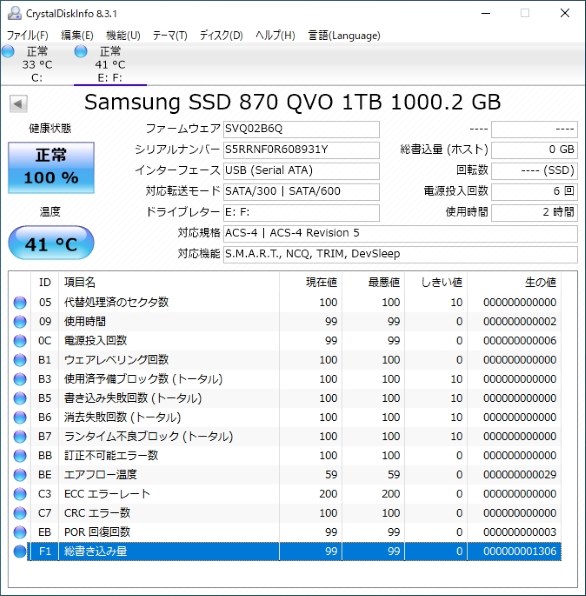Go to previous disk with left arrow

tap(18, 104)
